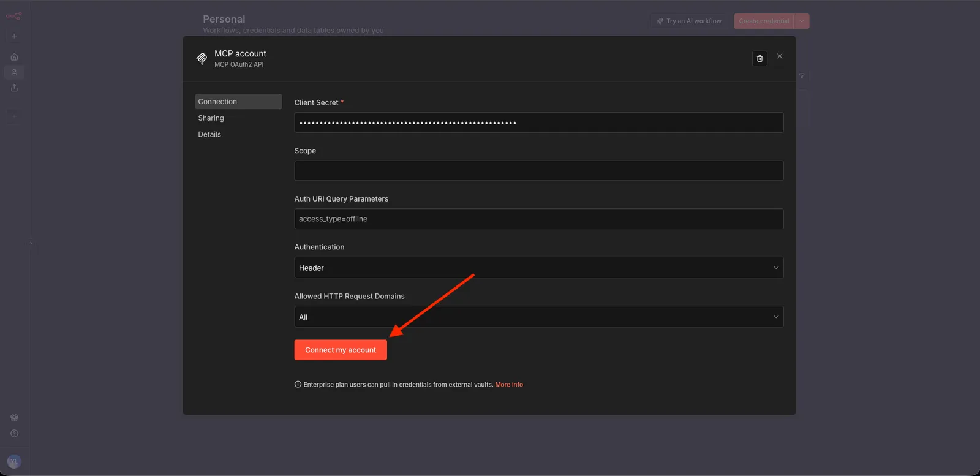Click the plus icon in the left sidebar

14,36
